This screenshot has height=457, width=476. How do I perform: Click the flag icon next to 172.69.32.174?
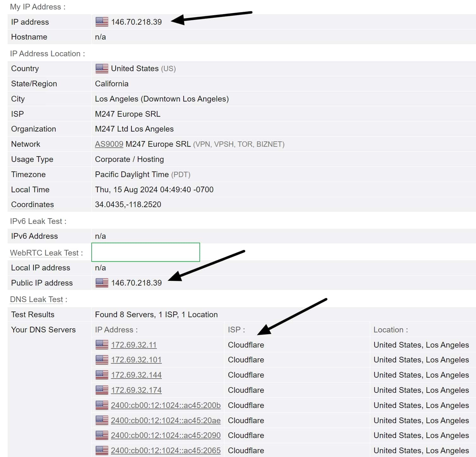102,390
